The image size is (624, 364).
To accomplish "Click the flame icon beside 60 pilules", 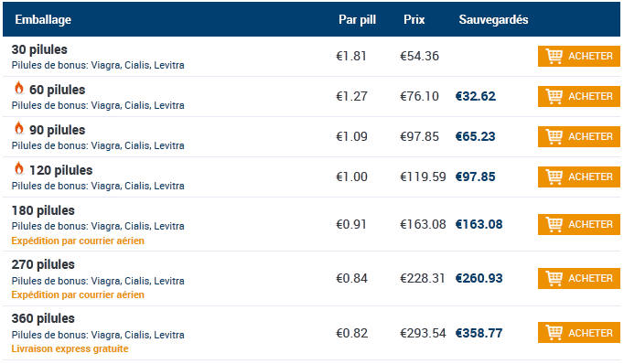I will pyautogui.click(x=18, y=89).
